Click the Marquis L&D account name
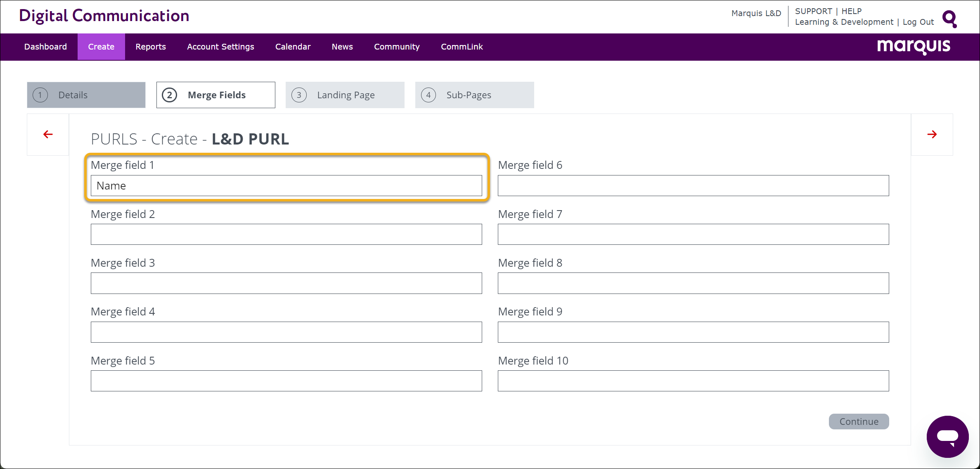The height and width of the screenshot is (469, 980). [x=756, y=13]
